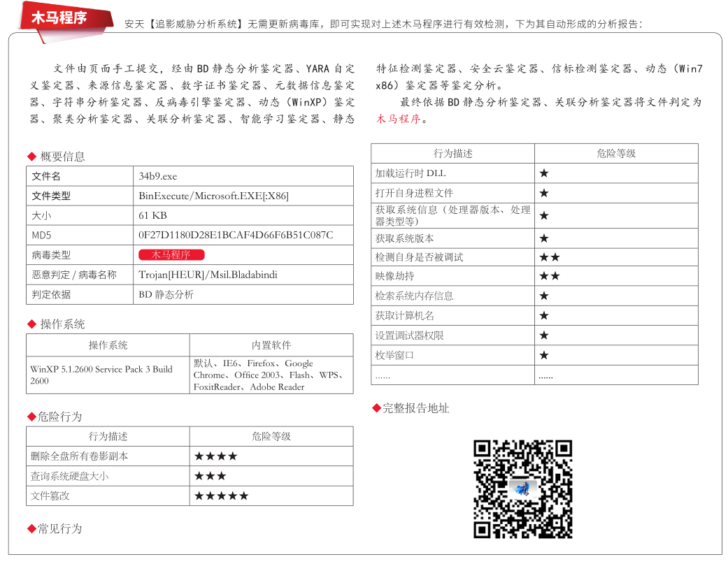The height and width of the screenshot is (564, 728).
Task: Click the two-star rating for 检测自身是否被调试
Action: 550,257
